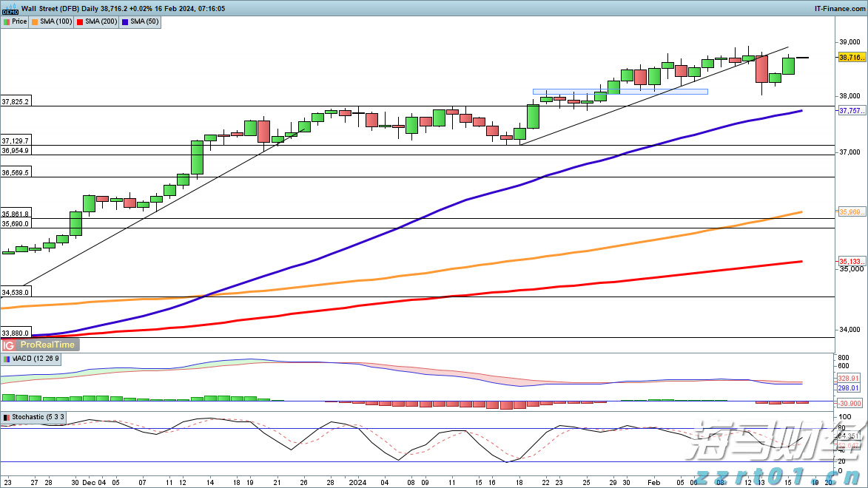Screen dimensions: 868x488
Task: Select the orange SMA (100) color swatch
Action: tap(35, 22)
